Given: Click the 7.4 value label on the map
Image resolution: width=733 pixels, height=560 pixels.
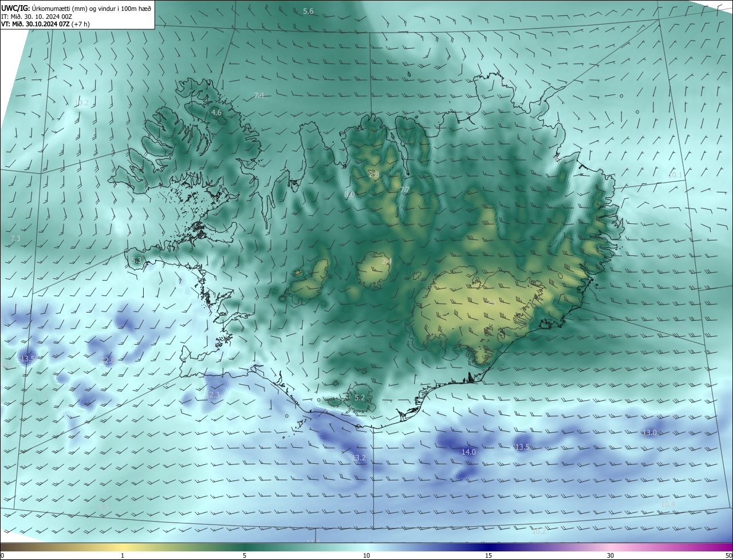Looking at the screenshot, I should coord(259,95).
